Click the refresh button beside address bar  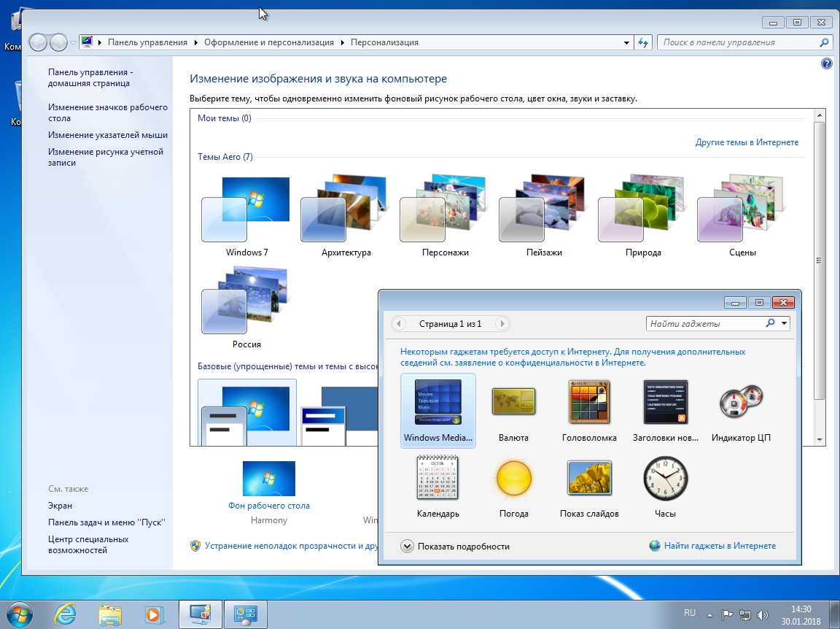[643, 42]
